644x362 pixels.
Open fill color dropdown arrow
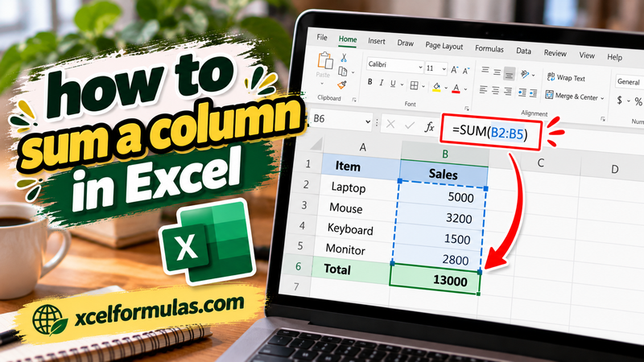446,88
